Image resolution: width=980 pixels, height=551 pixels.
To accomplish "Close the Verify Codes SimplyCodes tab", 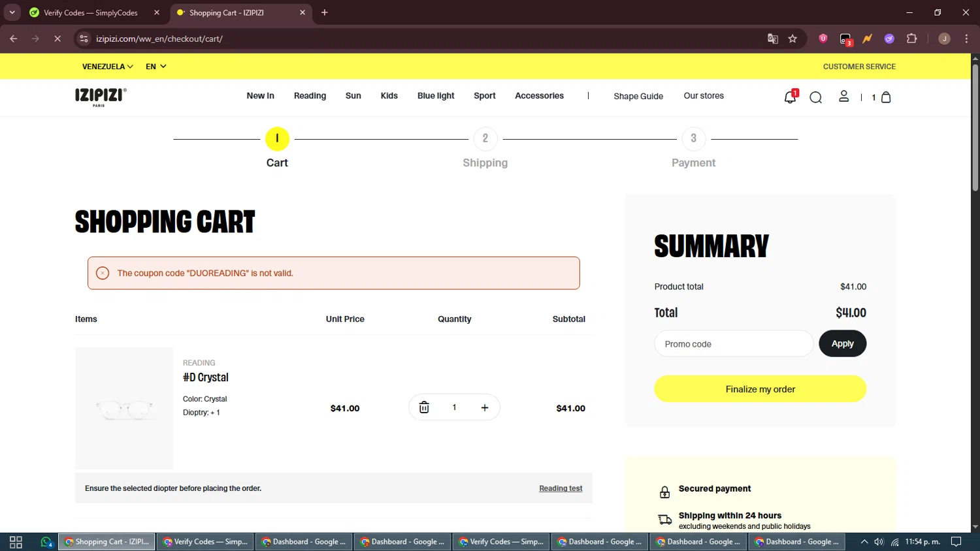I will point(157,12).
